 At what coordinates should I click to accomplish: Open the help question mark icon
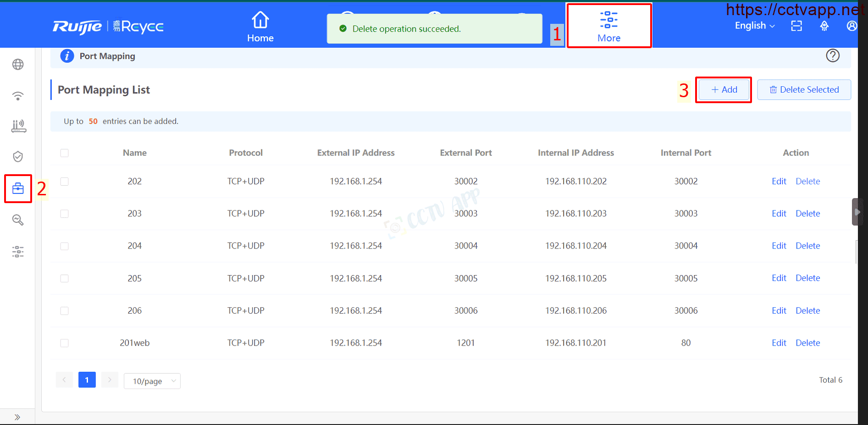(x=832, y=56)
